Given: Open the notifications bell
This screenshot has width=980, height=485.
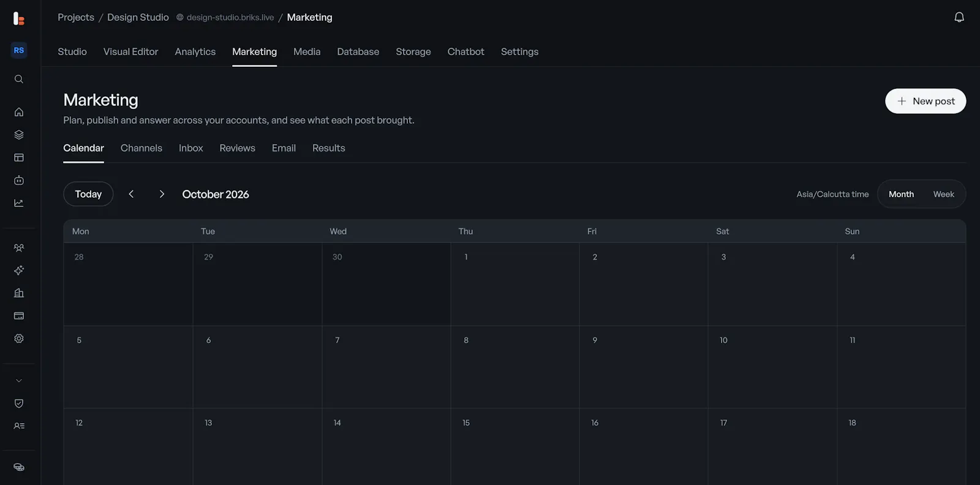Looking at the screenshot, I should (x=959, y=17).
